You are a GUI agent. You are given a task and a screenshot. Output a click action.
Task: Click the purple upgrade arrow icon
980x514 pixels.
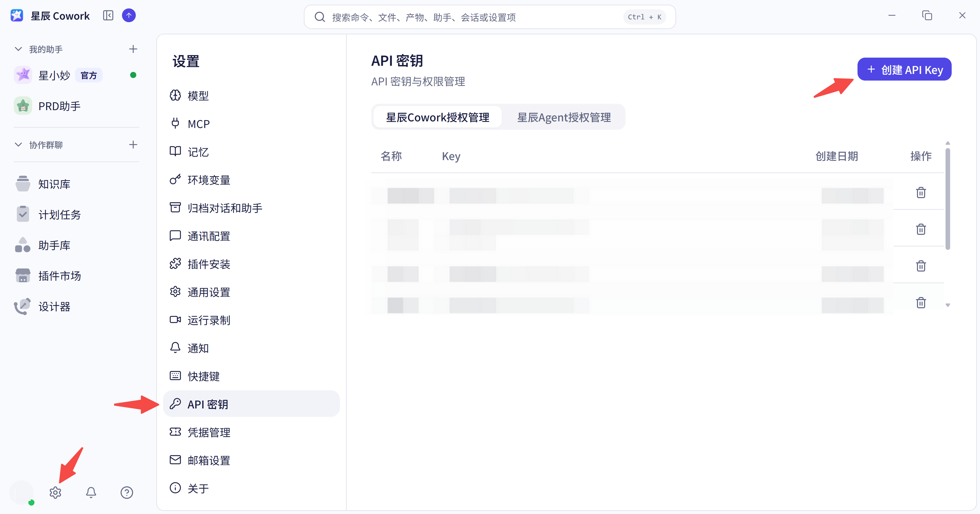coord(129,16)
